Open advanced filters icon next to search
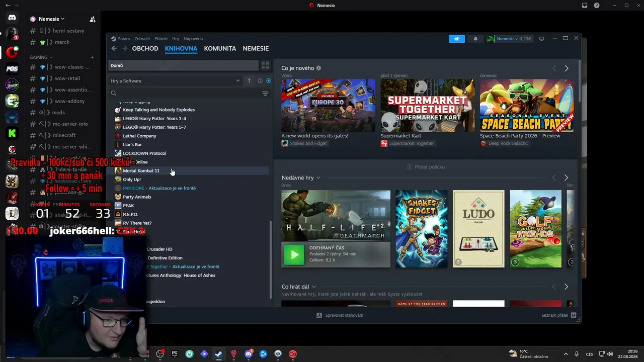644x362 pixels. click(x=265, y=94)
